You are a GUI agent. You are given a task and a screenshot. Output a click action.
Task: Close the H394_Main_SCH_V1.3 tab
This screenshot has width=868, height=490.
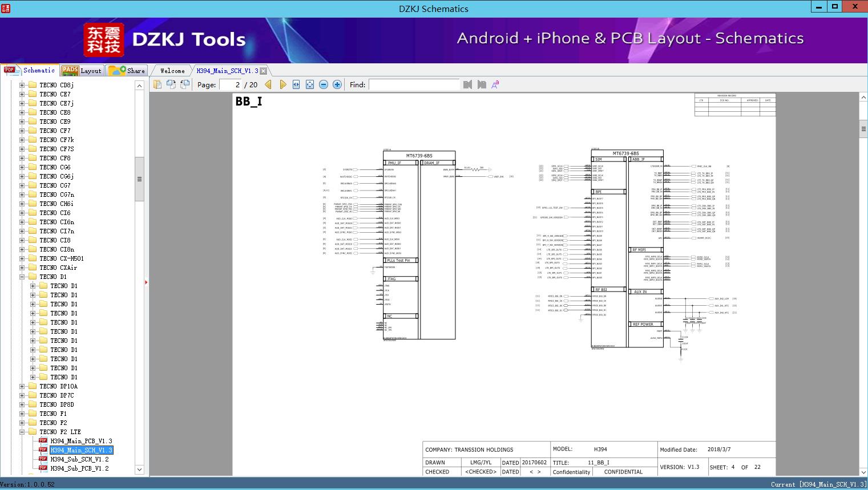(x=264, y=71)
